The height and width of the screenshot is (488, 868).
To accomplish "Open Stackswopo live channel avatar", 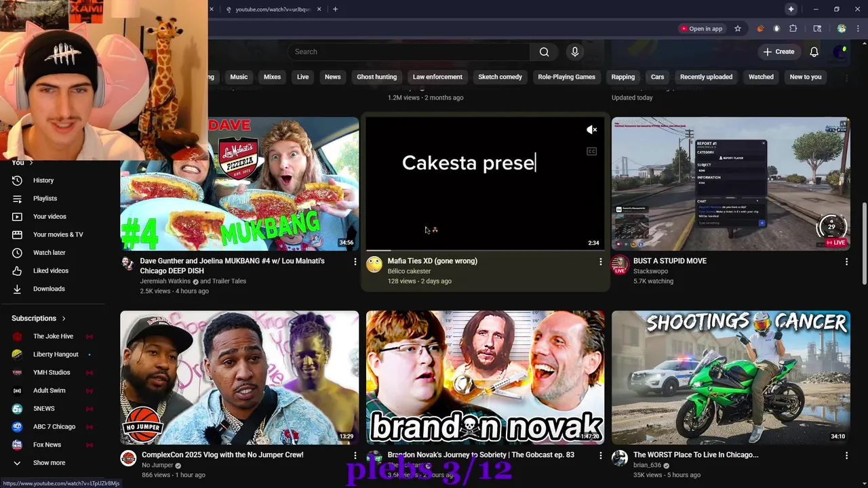I will pos(620,264).
